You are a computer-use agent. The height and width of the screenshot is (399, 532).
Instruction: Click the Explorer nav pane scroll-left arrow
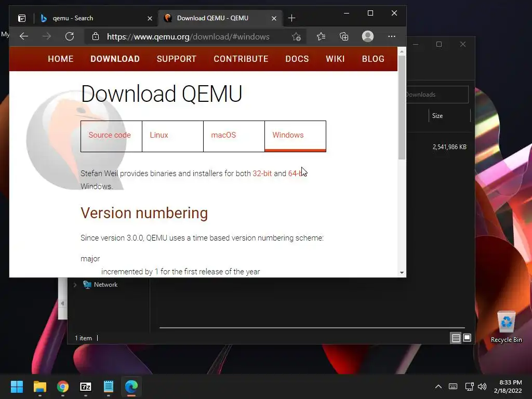tap(62, 303)
